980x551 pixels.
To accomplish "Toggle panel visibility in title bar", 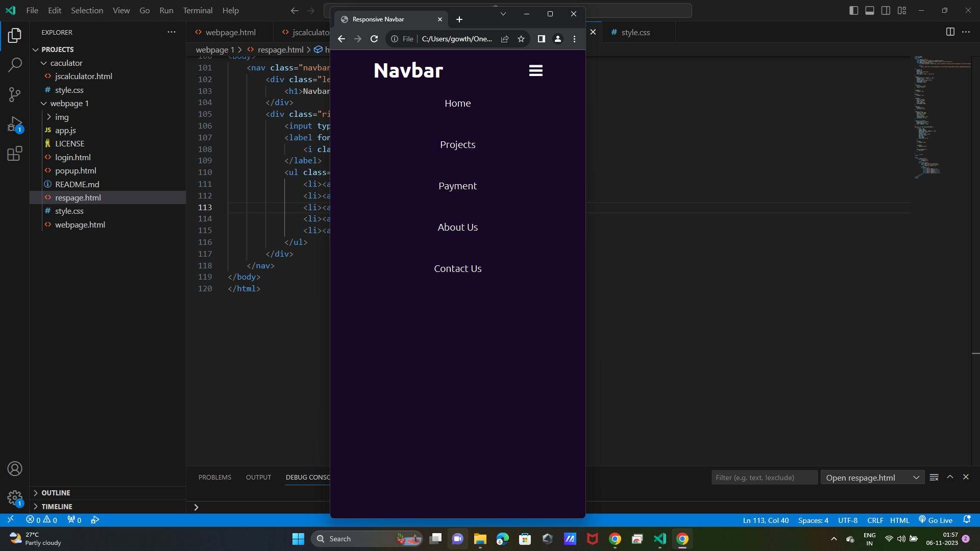I will pyautogui.click(x=870, y=11).
